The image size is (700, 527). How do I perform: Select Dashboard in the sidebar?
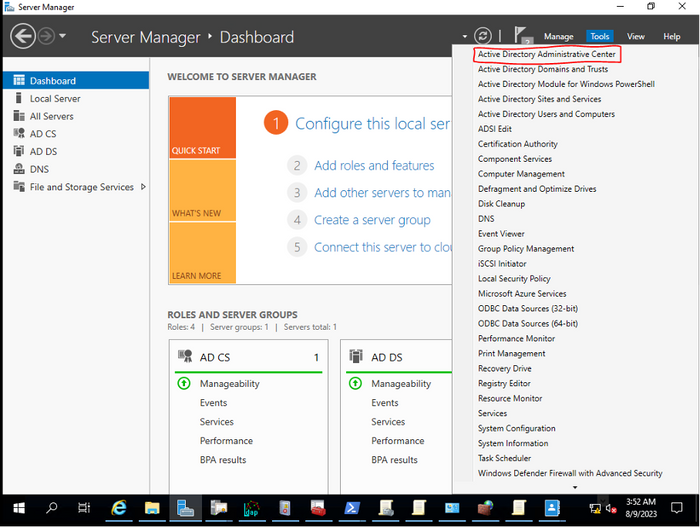(76, 80)
